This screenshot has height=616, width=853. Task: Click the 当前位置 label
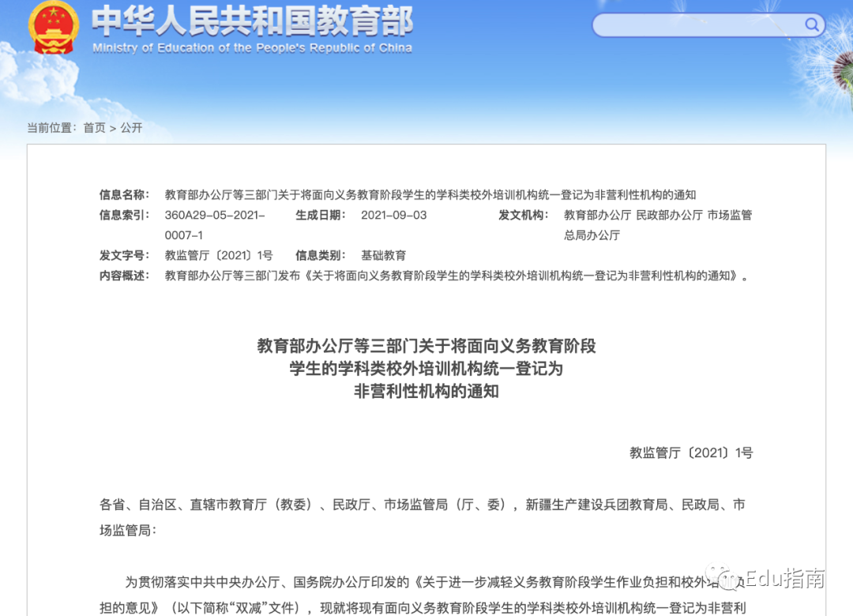pyautogui.click(x=51, y=128)
